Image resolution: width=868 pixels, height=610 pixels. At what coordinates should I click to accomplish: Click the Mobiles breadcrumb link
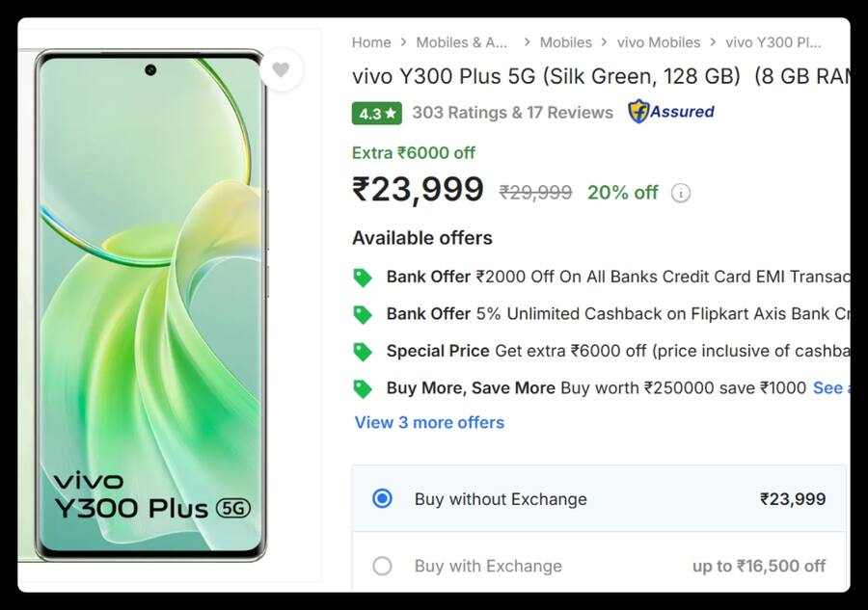pos(566,42)
